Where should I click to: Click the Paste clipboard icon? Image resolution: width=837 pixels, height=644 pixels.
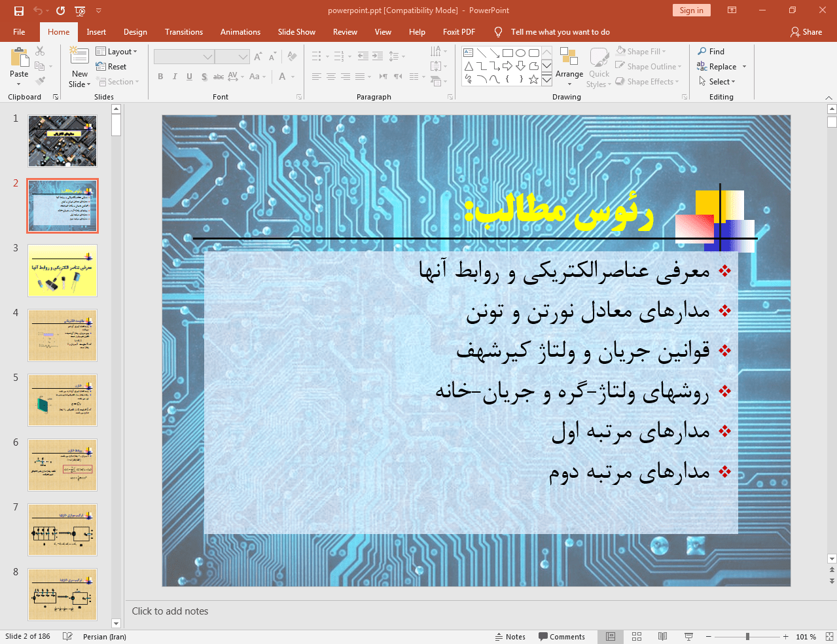click(x=19, y=59)
